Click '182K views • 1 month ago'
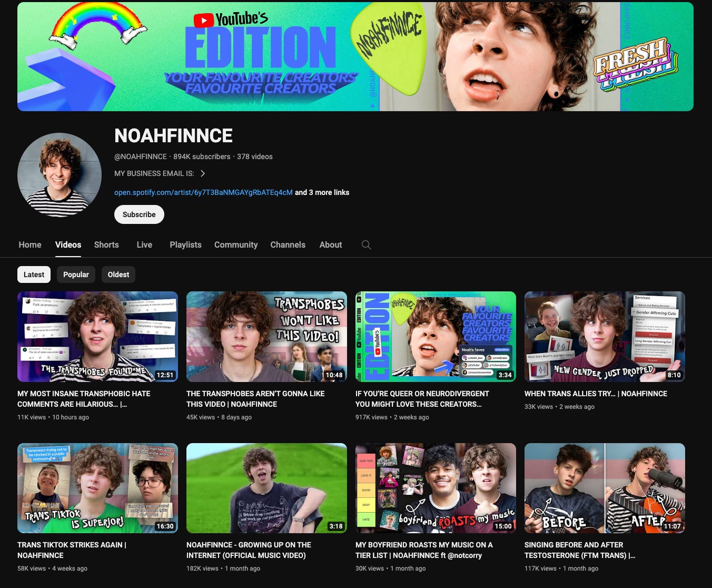 coord(223,569)
